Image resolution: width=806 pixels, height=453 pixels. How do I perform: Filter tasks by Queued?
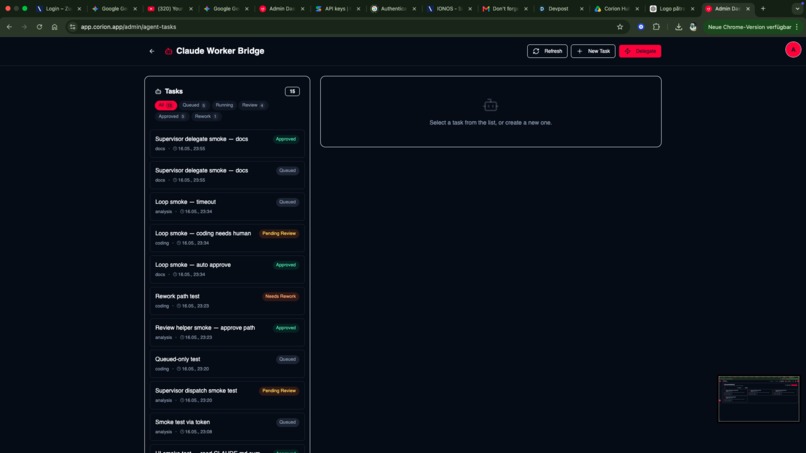(x=194, y=105)
